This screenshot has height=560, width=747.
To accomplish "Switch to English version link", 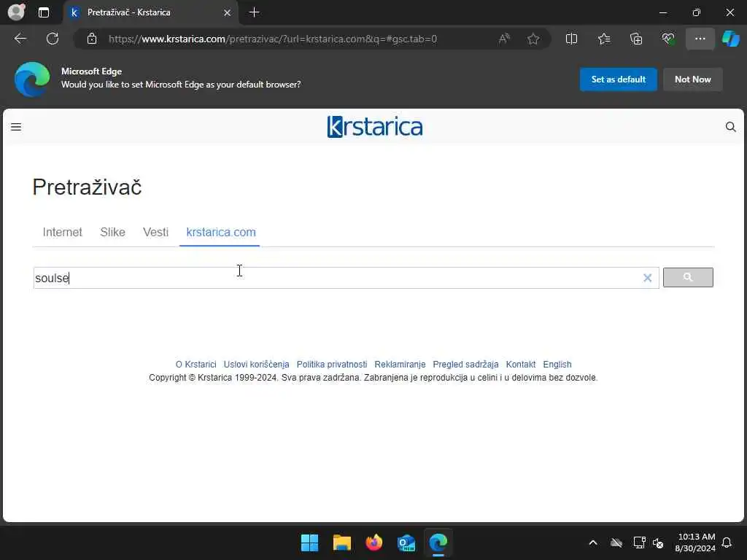I will click(x=557, y=365).
